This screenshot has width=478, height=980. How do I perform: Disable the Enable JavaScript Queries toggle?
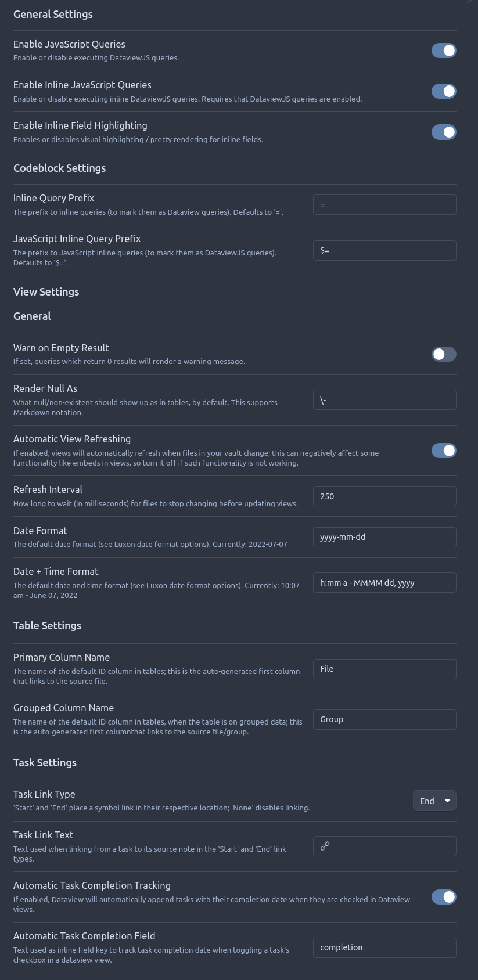point(444,51)
